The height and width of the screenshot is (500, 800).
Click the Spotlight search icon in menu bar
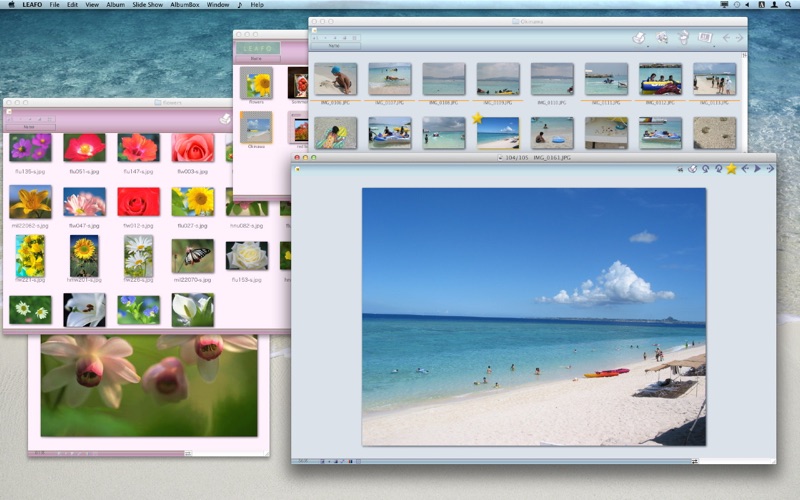[788, 5]
